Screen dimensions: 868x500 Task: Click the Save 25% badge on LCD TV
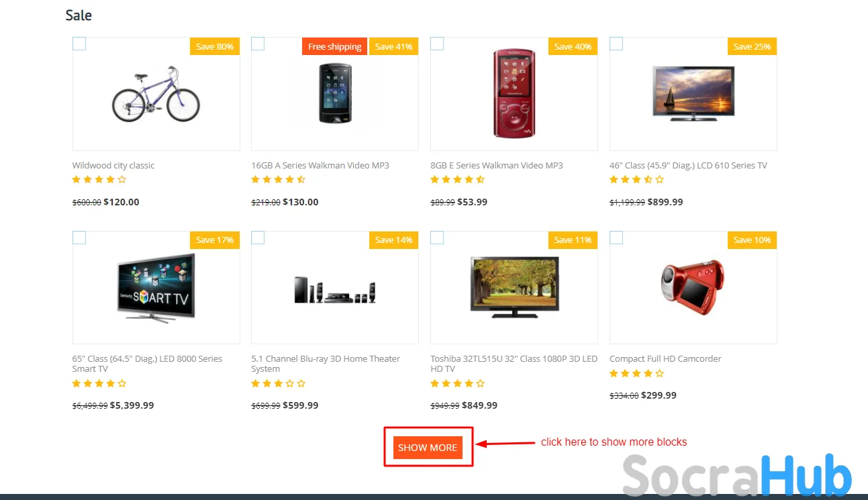(x=752, y=46)
